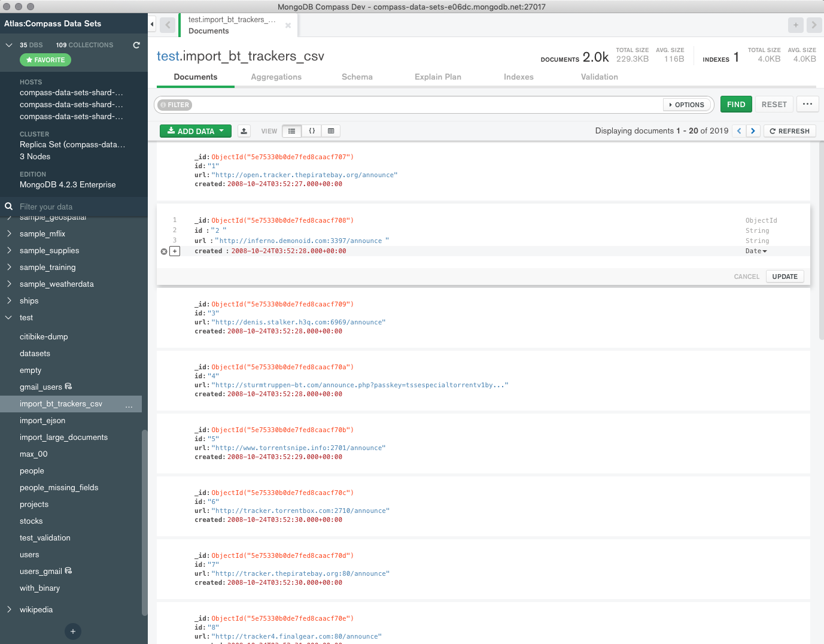Click the ObjectId ending caacf709
This screenshot has width=824, height=644.
tap(282, 304)
